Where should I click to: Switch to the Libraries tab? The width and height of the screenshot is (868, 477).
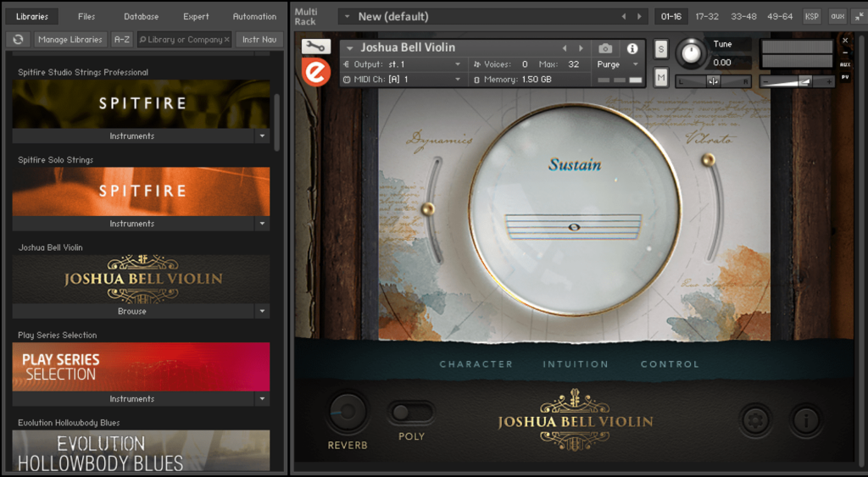coord(32,17)
